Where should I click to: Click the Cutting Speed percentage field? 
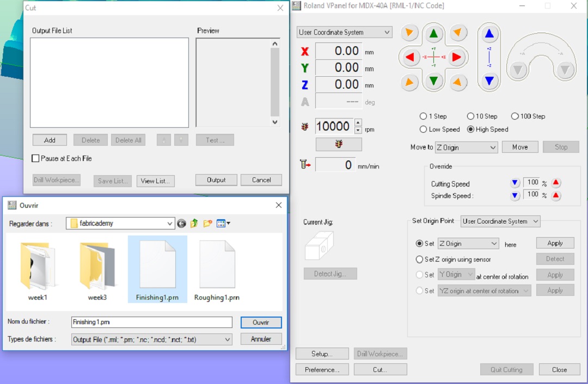(532, 183)
